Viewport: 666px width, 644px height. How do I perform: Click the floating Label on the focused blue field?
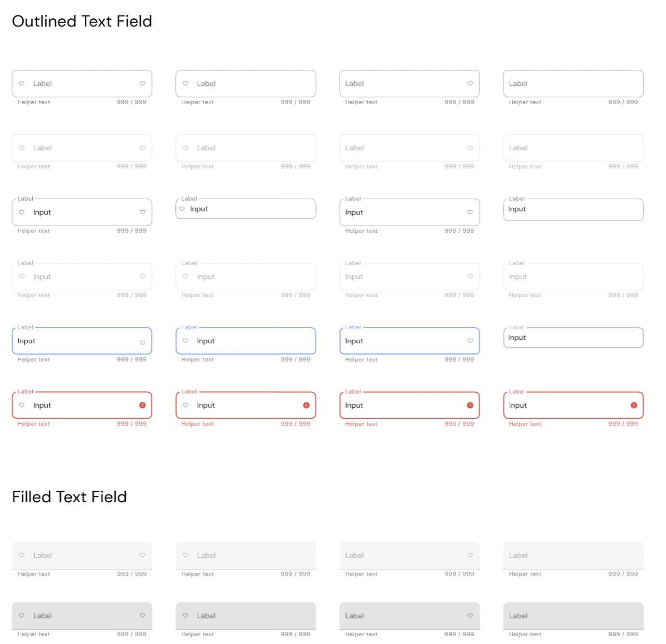click(x=25, y=327)
